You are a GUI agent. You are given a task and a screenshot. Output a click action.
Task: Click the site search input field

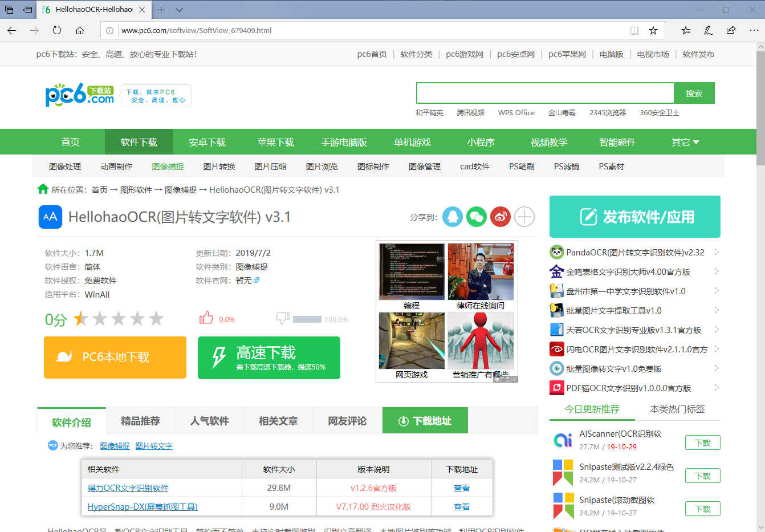tap(545, 94)
